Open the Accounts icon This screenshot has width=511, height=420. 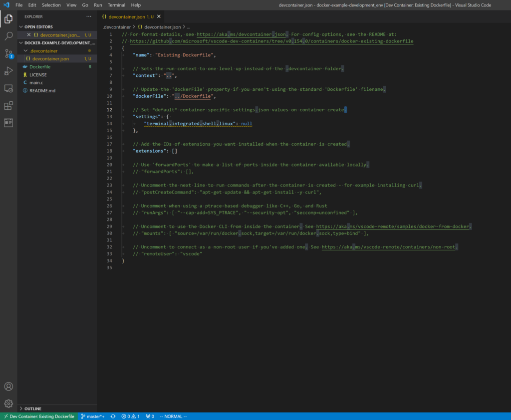coord(8,387)
